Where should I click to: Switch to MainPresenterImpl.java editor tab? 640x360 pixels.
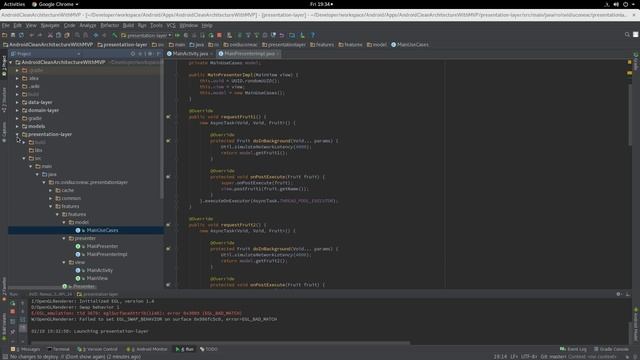point(248,54)
